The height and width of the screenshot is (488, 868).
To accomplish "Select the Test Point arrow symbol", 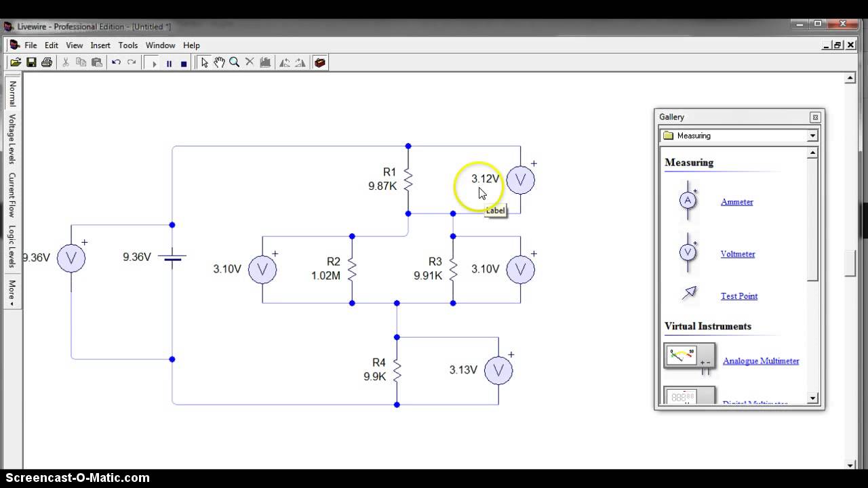I will [x=690, y=293].
